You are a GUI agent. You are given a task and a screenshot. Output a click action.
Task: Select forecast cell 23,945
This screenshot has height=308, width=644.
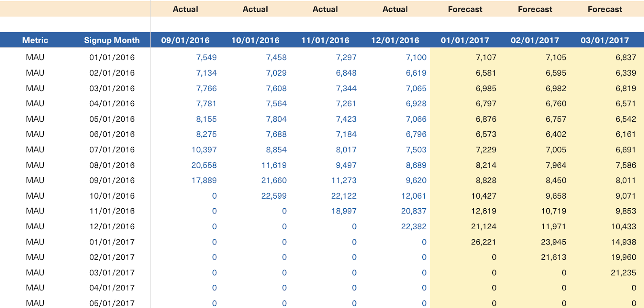(553, 242)
